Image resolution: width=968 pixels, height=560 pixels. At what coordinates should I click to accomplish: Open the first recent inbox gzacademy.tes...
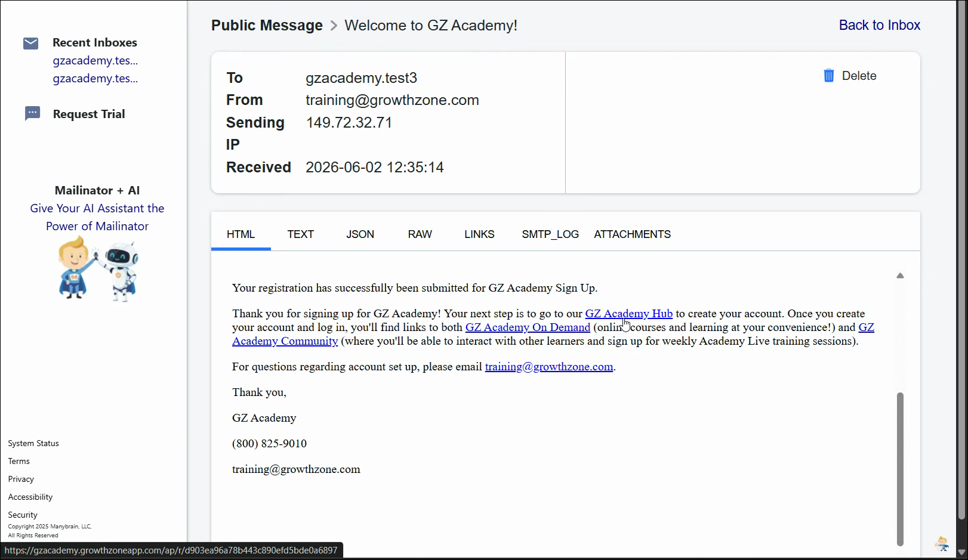[95, 60]
